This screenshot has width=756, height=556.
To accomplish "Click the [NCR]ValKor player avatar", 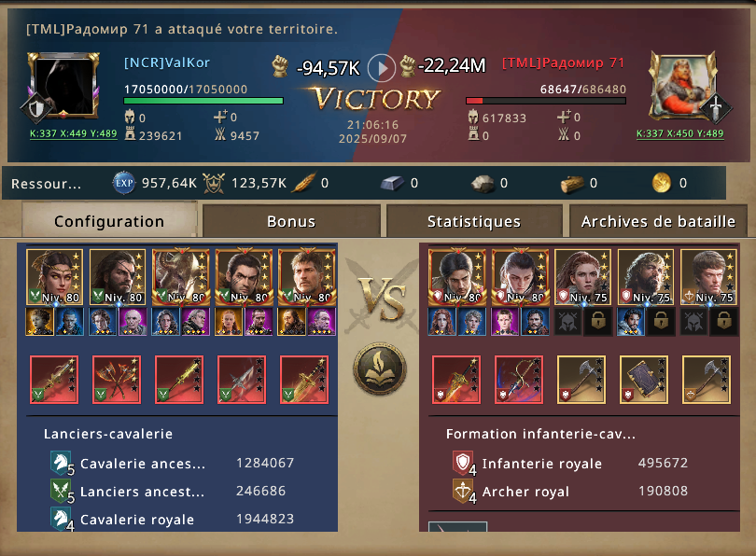I will click(x=63, y=85).
